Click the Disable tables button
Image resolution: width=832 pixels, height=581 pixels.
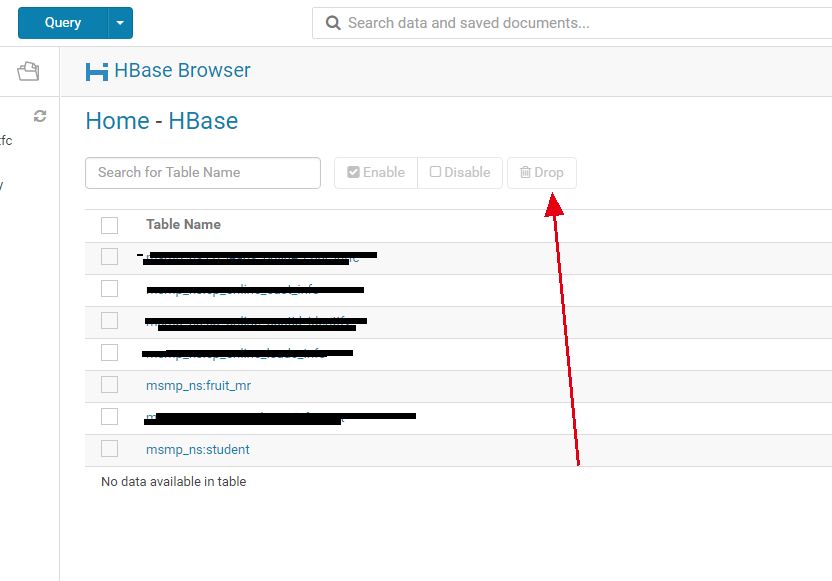point(460,172)
